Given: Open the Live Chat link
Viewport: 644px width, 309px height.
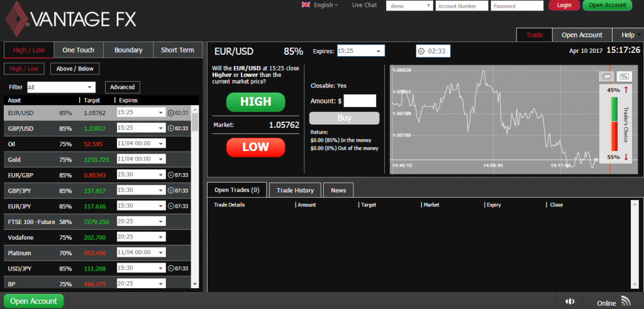Looking at the screenshot, I should pos(364,5).
